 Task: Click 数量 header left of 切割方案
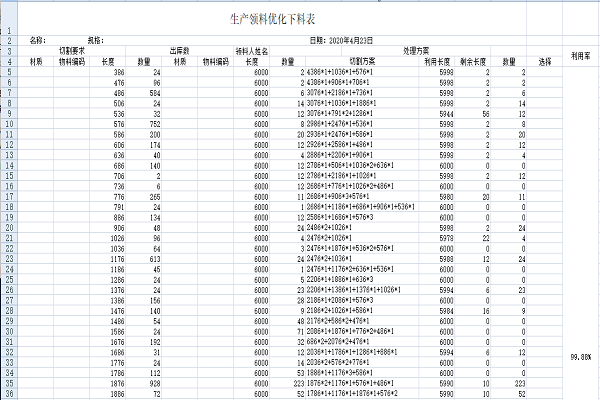[x=288, y=61]
